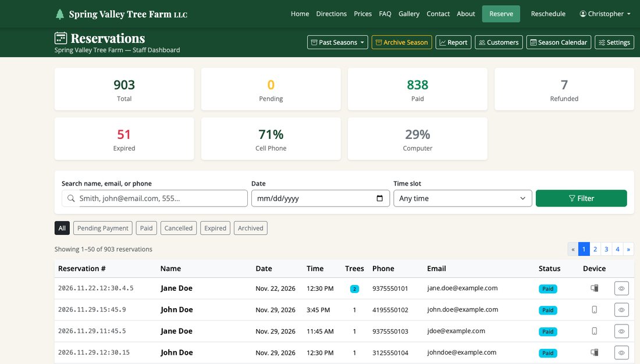
Task: Click the Reschedule nav link
Action: 548,14
